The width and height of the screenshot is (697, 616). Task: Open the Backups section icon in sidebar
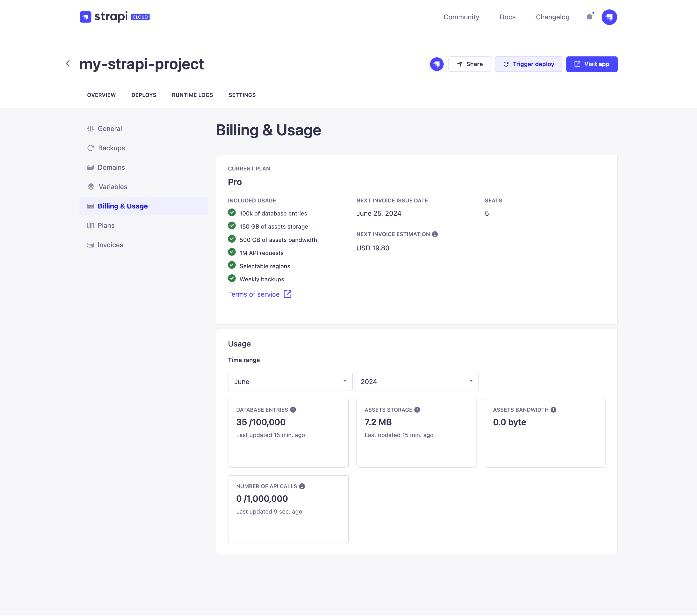(90, 148)
